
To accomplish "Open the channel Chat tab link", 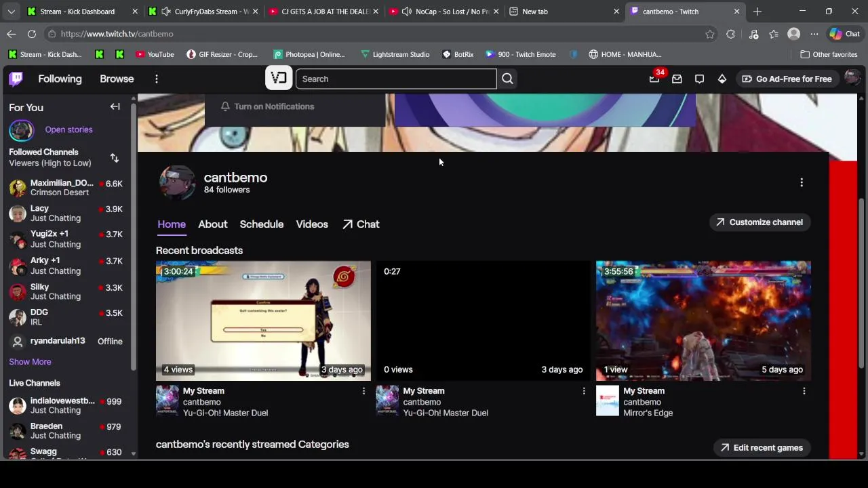I will coord(361,224).
